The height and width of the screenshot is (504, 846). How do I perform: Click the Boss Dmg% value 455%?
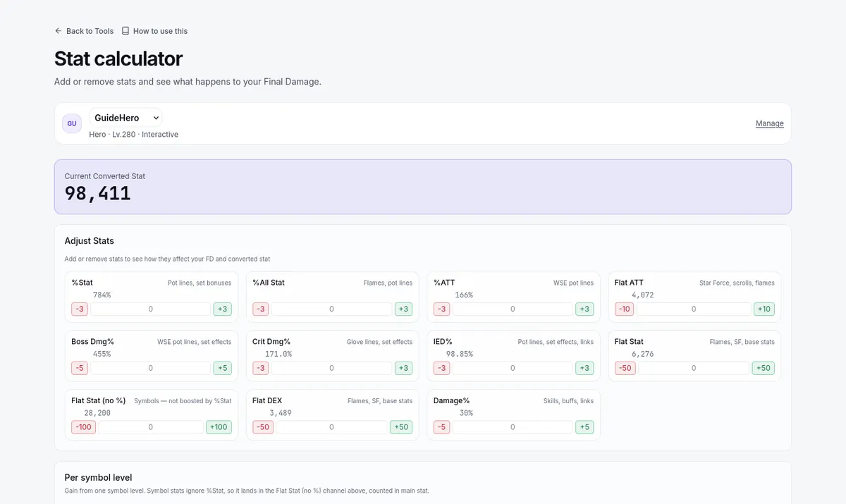[102, 354]
